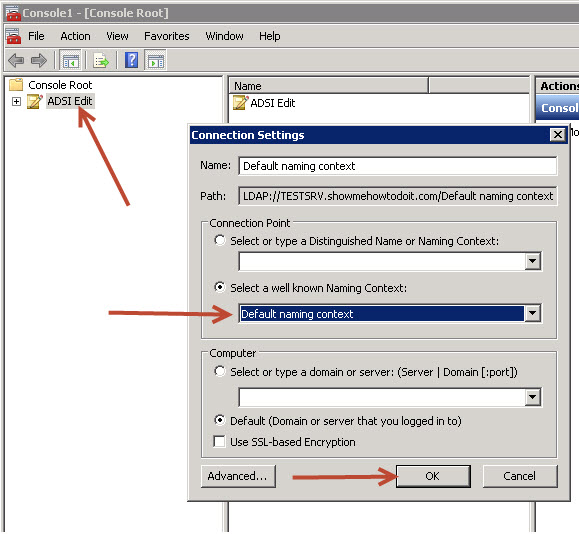Viewport: 579px width, 534px height.
Task: Open the well known Naming Context dropdown
Action: (x=532, y=313)
